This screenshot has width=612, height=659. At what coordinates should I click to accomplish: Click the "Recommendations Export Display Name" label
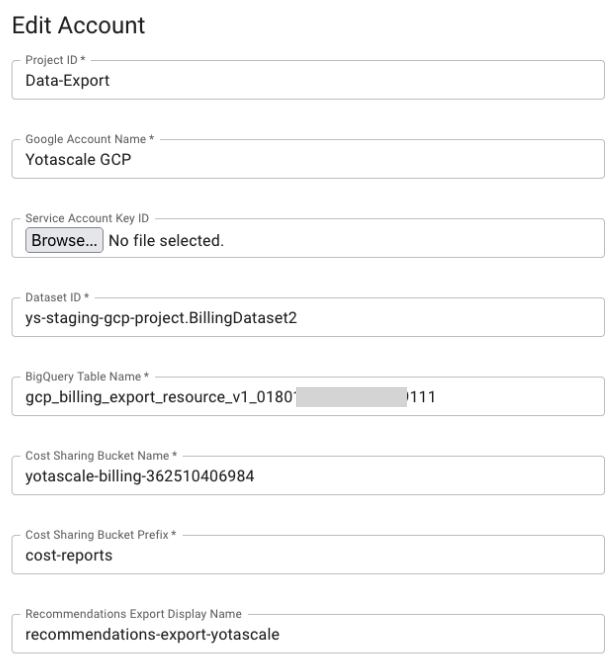coord(133,613)
